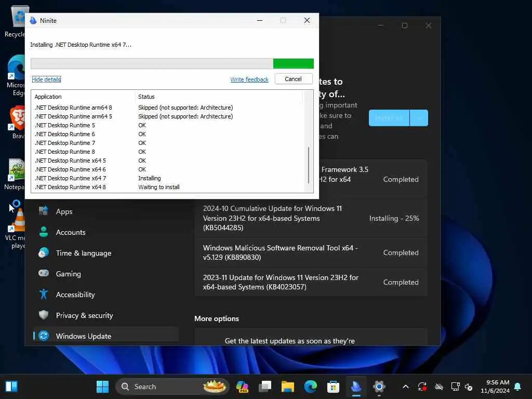Viewport: 532px width, 399px height.
Task: Click the Windows Update tray status icon
Action: [422, 387]
